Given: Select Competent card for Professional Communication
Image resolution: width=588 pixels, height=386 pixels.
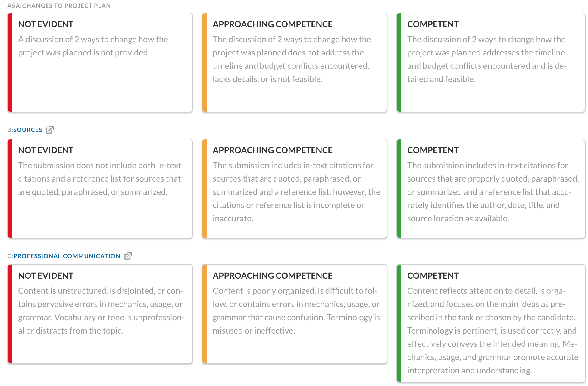Looking at the screenshot, I should pos(491,323).
